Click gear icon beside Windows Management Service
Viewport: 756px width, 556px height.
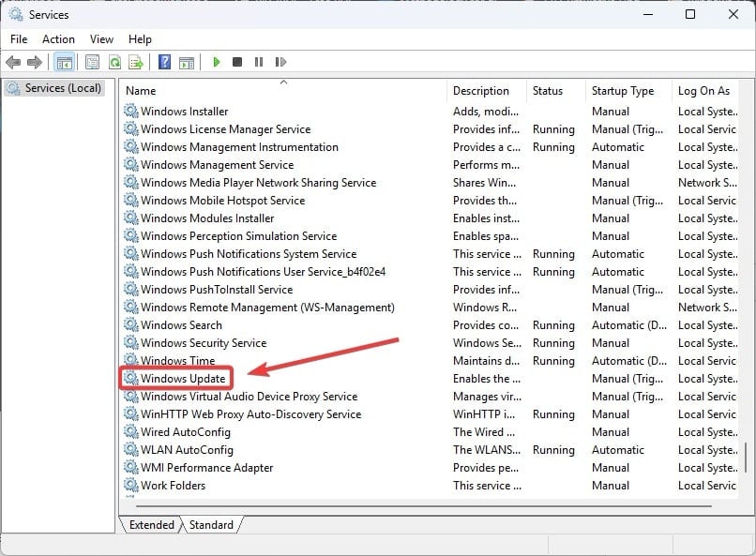pyautogui.click(x=130, y=164)
